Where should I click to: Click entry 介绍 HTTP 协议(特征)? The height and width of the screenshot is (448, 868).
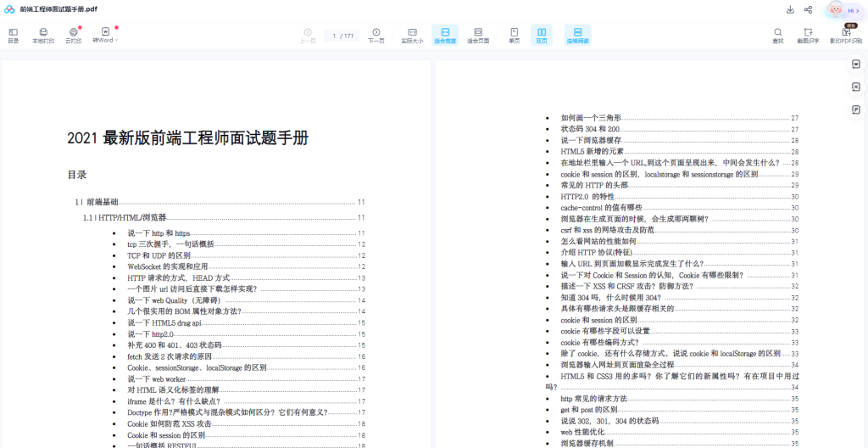(x=680, y=253)
